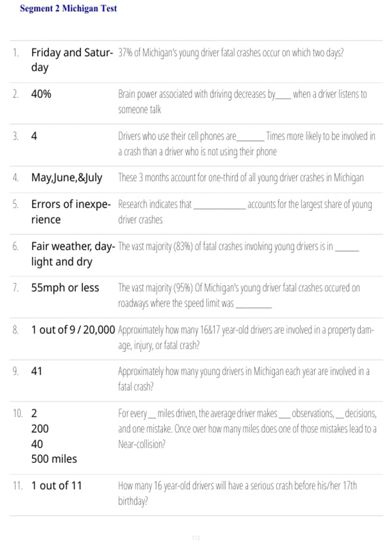Screen dimensions: 392x556
Task: Click the '1/2' page indicator at bottom
Action: pos(196,538)
